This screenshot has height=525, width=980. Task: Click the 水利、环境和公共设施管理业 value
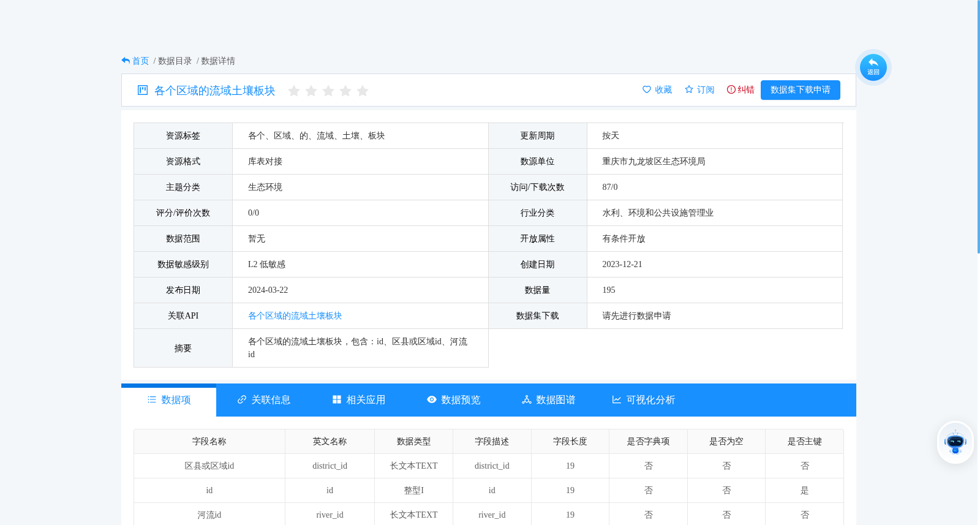[658, 213]
